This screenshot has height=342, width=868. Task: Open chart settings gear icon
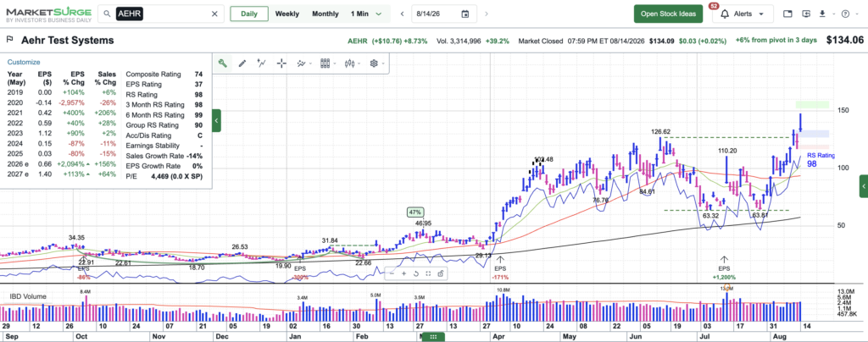(374, 63)
